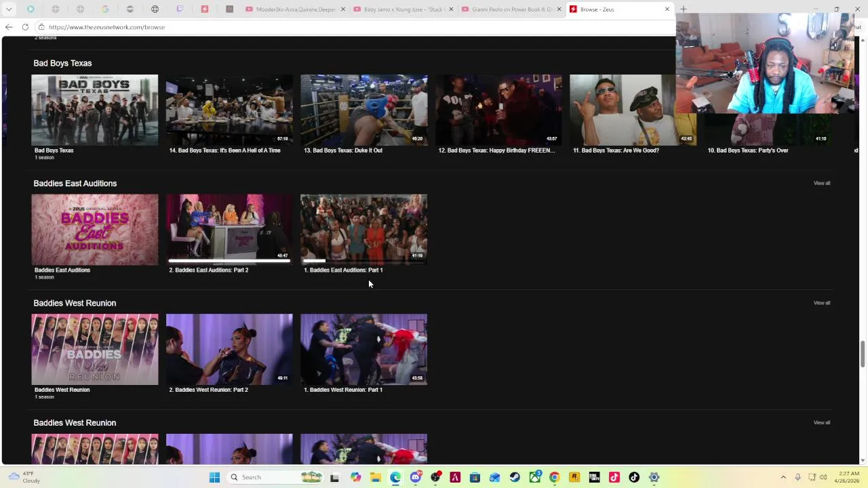Click progress bar on Baddies East Auditions Part 2
The height and width of the screenshot is (488, 868).
pos(229,260)
